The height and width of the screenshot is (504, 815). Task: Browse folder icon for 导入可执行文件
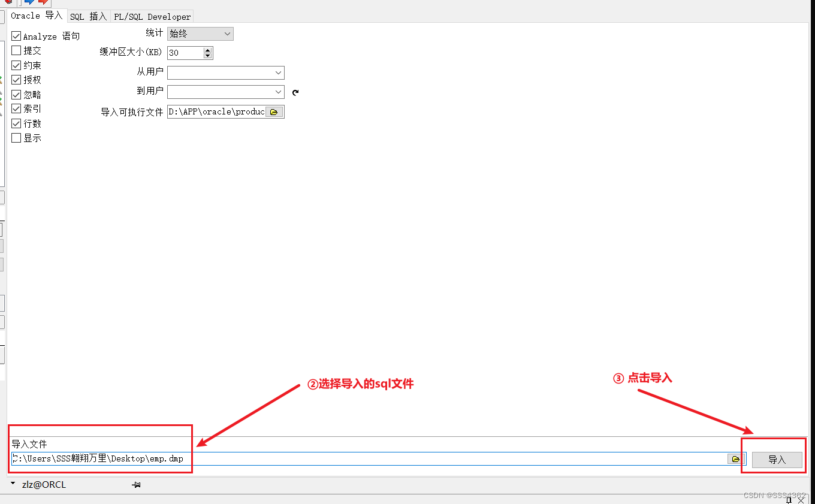point(274,112)
